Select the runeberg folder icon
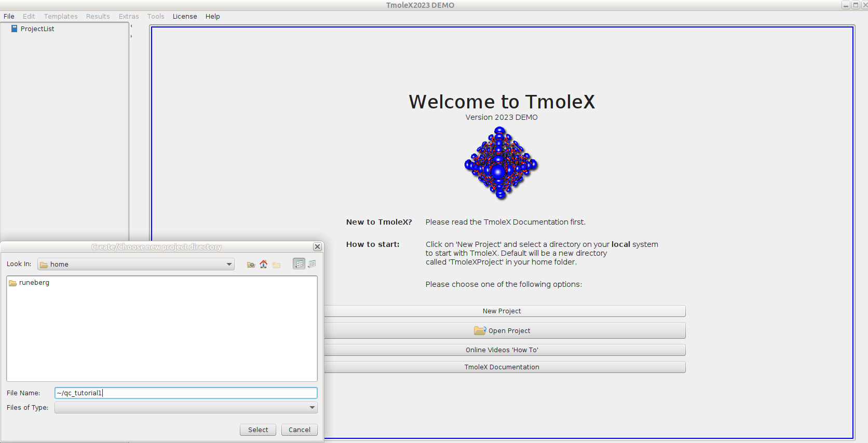 (12, 283)
